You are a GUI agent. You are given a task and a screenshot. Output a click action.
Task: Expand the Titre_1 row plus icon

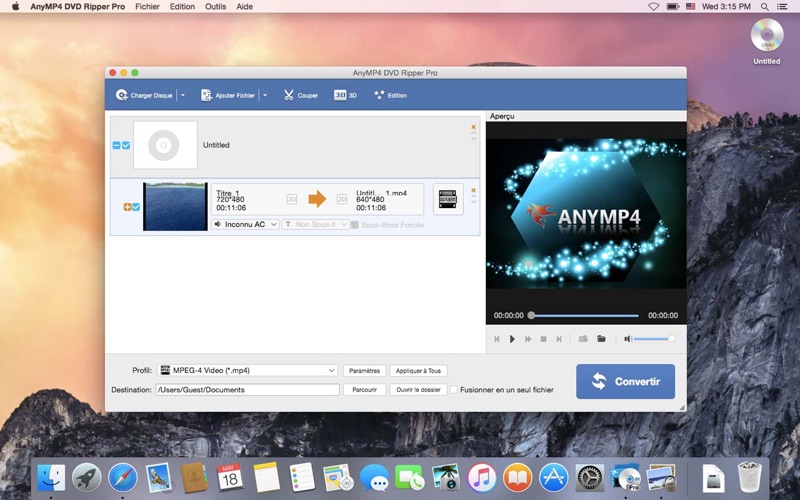(127, 207)
